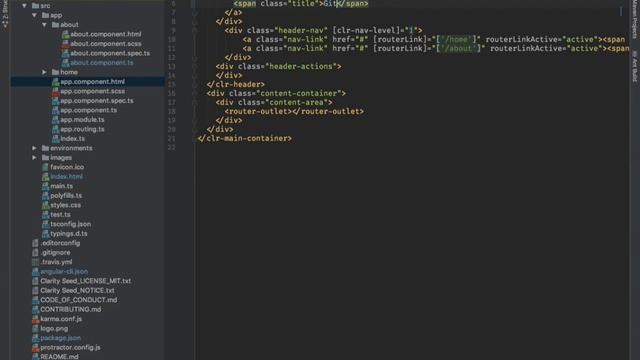
Task: Click the closing clr-header tag
Action: [236, 84]
